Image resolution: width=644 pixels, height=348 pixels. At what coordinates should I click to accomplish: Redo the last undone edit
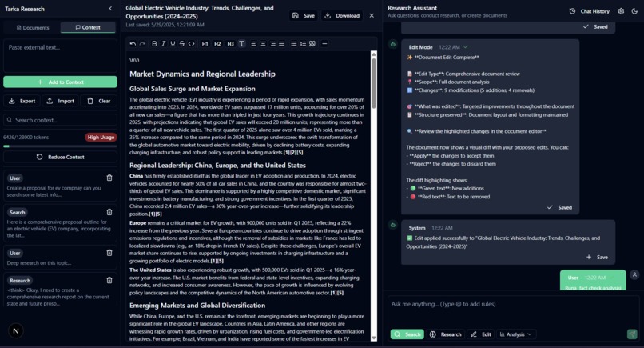(142, 44)
